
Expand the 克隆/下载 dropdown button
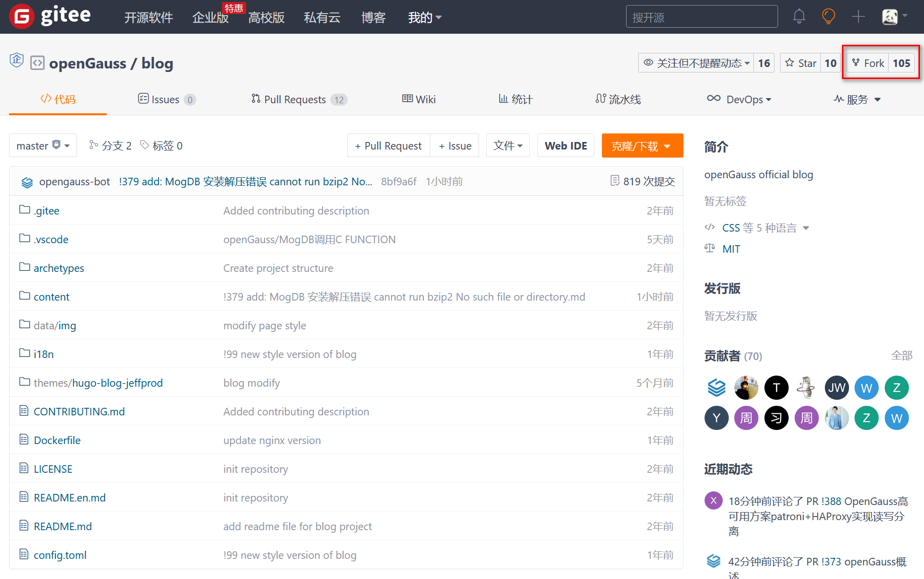[x=642, y=146]
